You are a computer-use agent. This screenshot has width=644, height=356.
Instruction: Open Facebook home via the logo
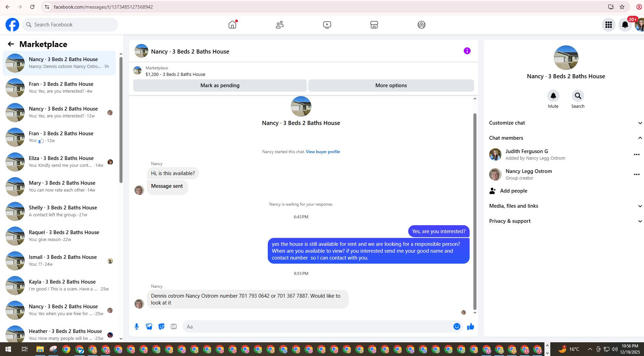click(12, 25)
